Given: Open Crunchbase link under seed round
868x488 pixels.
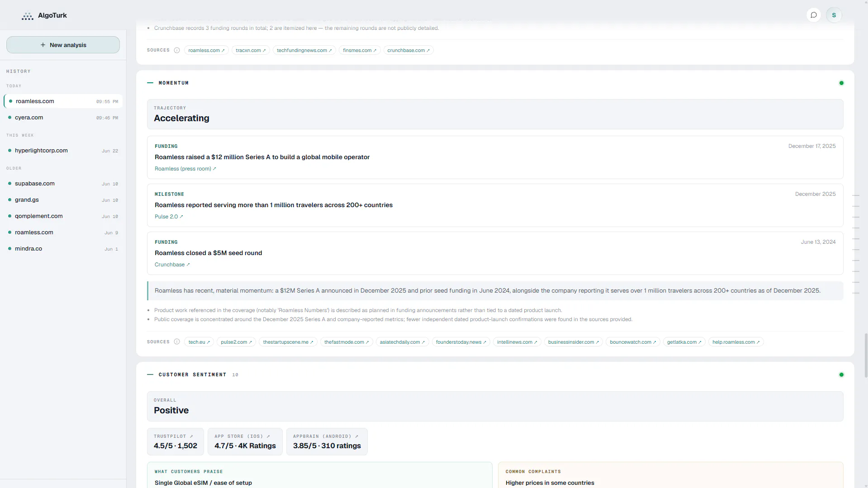Looking at the screenshot, I should click(x=172, y=265).
